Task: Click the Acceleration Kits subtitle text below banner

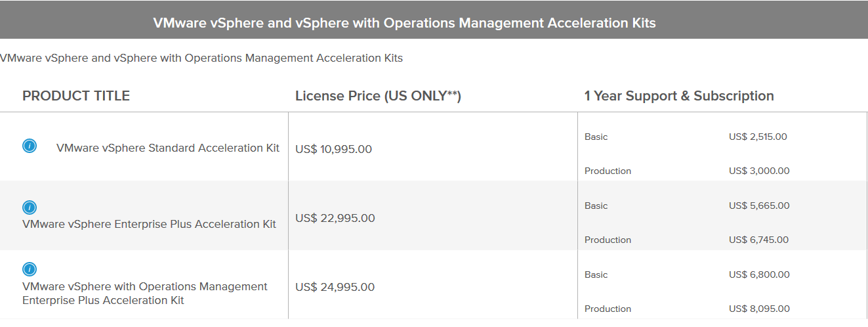Action: point(201,58)
